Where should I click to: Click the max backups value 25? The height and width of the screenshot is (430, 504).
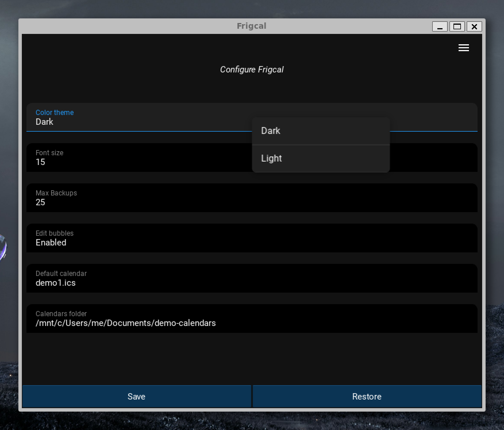[41, 202]
